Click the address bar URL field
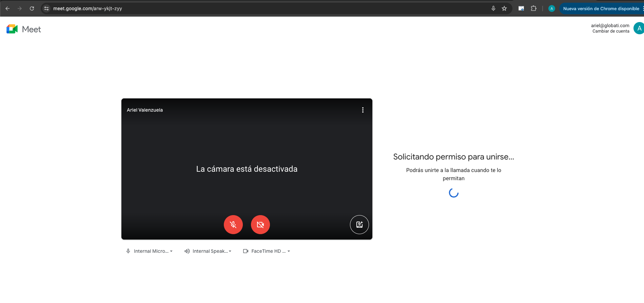 (237, 8)
